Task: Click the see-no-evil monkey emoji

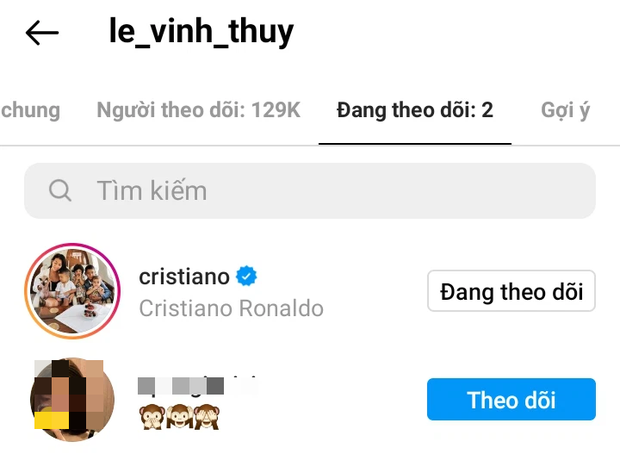Action: [x=206, y=417]
